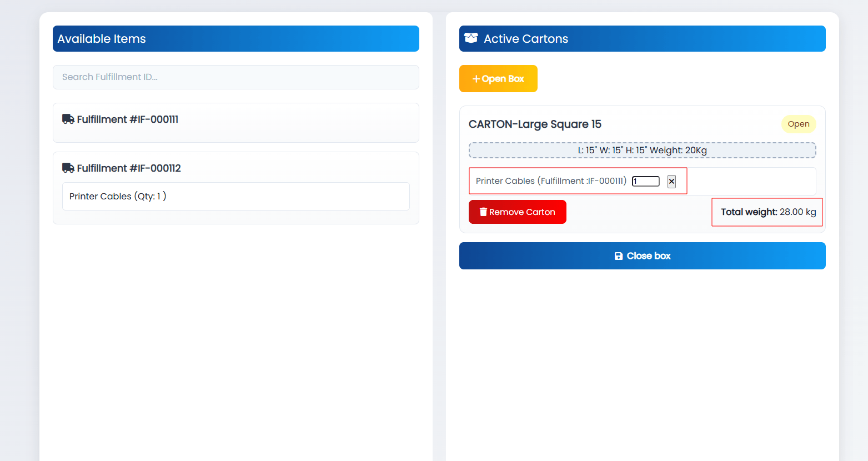This screenshot has height=461, width=868.
Task: Click the Search Fulfillment ID field
Action: click(235, 77)
